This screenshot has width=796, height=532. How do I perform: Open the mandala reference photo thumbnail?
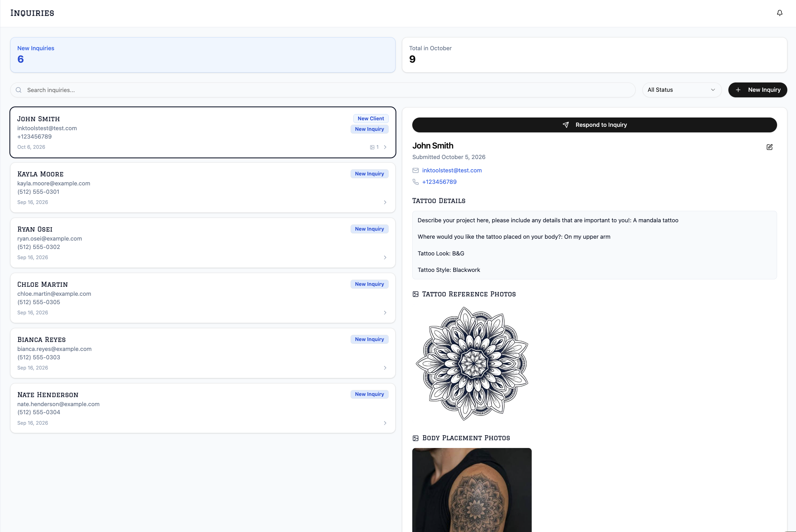(x=472, y=363)
